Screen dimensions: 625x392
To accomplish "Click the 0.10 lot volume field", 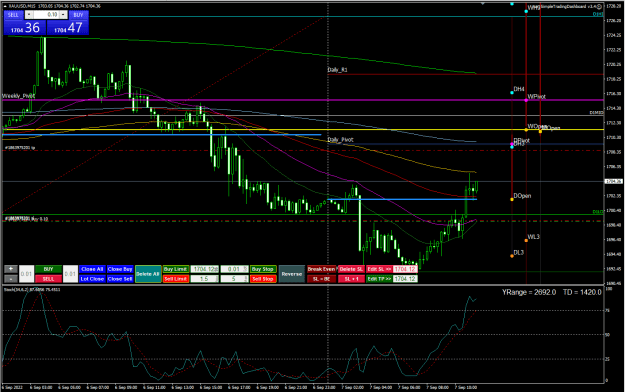I will point(46,15).
